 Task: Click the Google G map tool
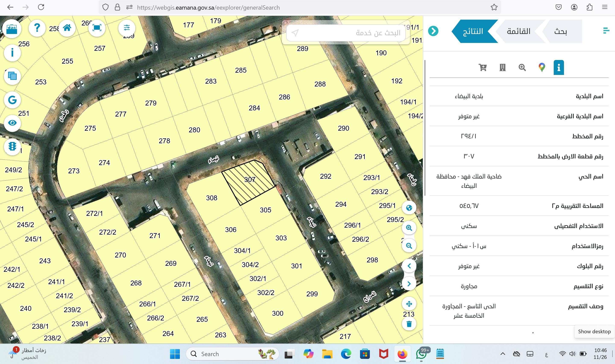coord(12,100)
